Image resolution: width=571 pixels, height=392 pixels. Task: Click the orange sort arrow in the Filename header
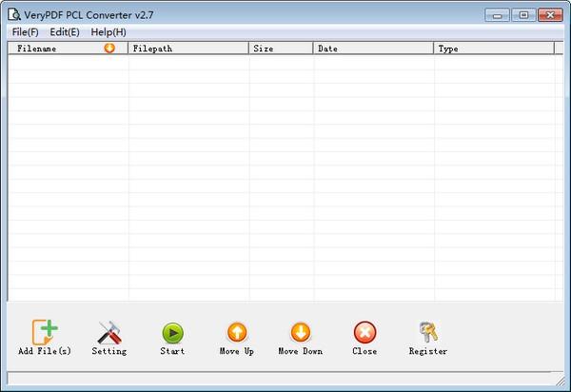(x=109, y=48)
